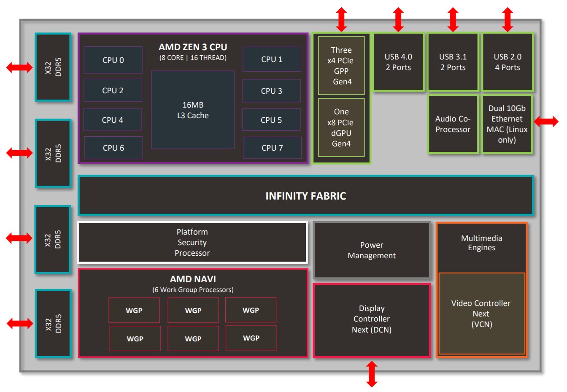
Task: Select the AMD ZEN 3 CPU block
Action: click(x=192, y=49)
